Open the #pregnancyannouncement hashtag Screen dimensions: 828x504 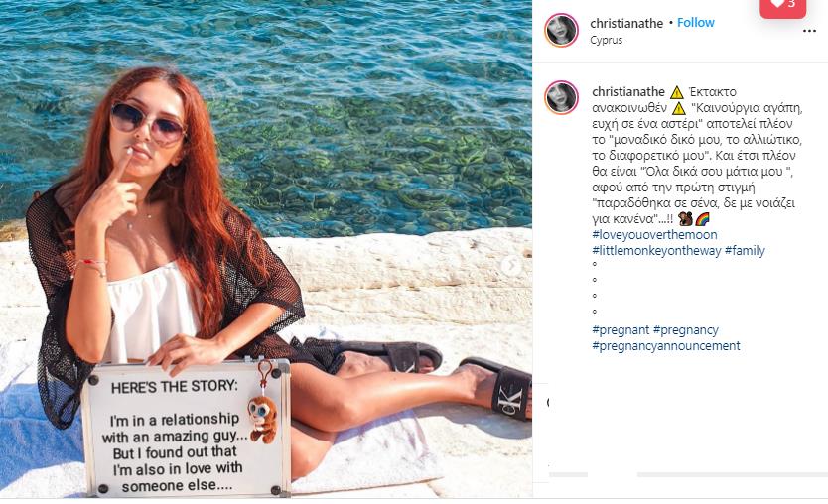coord(666,345)
